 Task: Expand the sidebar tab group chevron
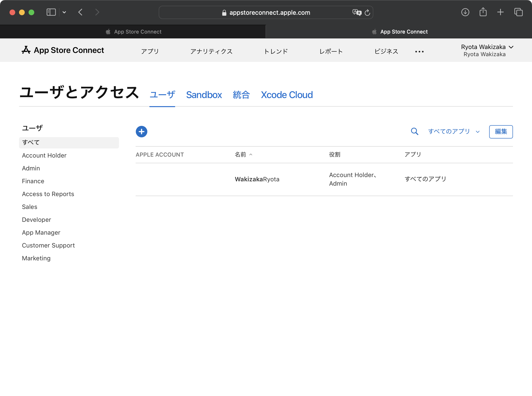click(x=64, y=12)
